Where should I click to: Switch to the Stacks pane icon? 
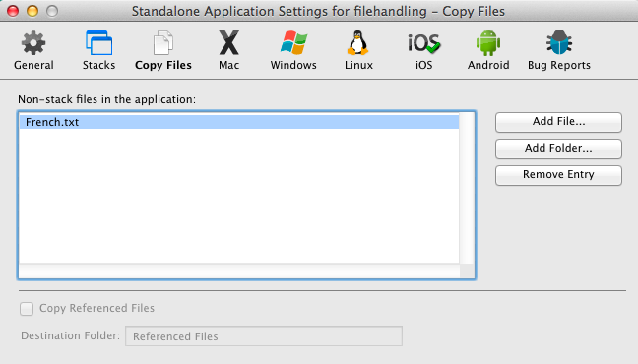point(98,42)
